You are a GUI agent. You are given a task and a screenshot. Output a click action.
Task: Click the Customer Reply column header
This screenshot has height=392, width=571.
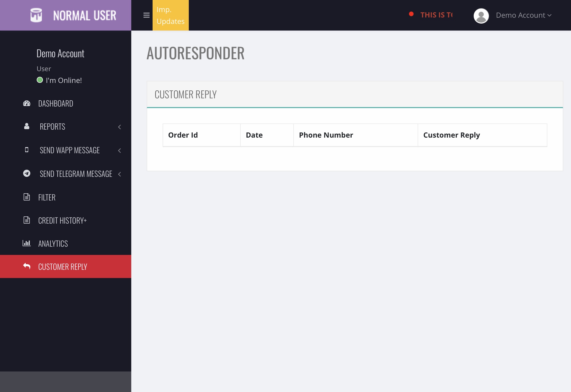pyautogui.click(x=482, y=135)
